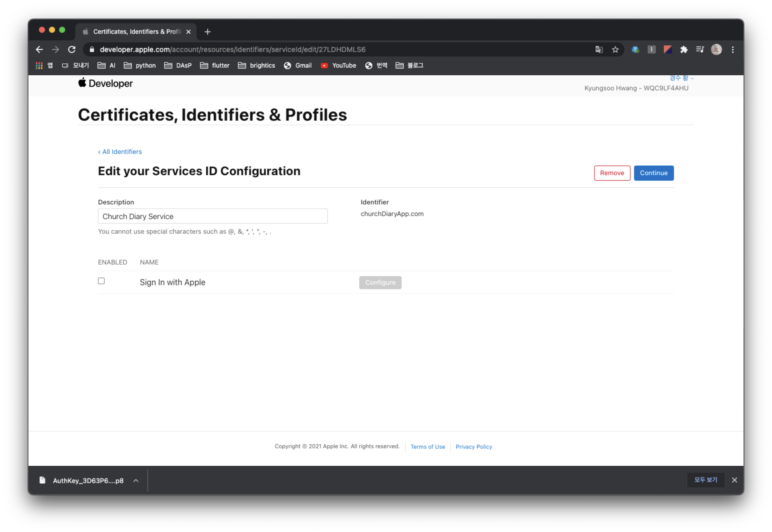The height and width of the screenshot is (532, 772).
Task: Click the Chrome profile avatar
Action: pos(716,50)
